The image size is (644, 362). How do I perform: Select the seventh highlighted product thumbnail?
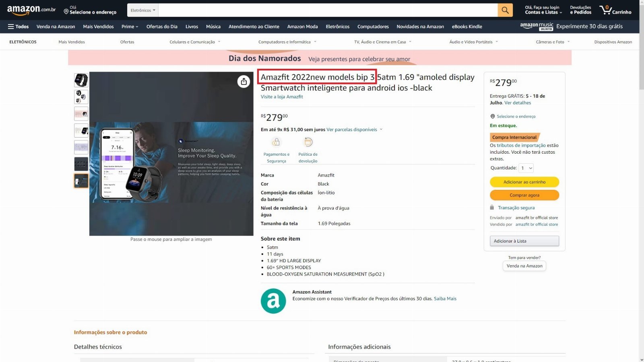pos(81,181)
